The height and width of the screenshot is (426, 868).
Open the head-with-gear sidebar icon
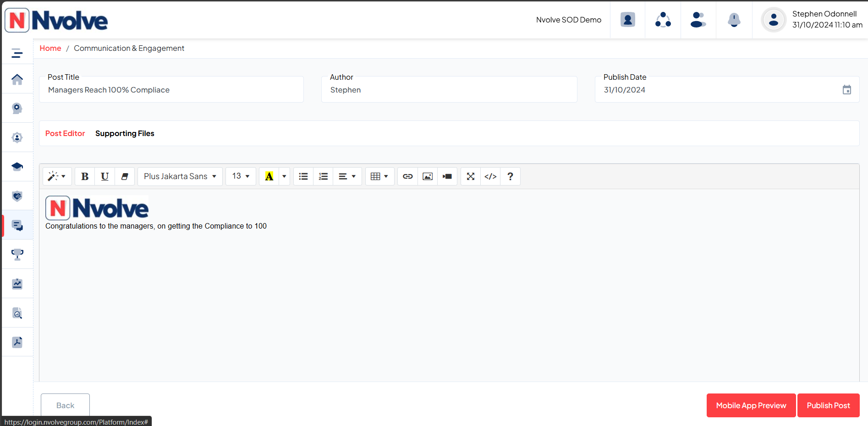click(x=17, y=108)
